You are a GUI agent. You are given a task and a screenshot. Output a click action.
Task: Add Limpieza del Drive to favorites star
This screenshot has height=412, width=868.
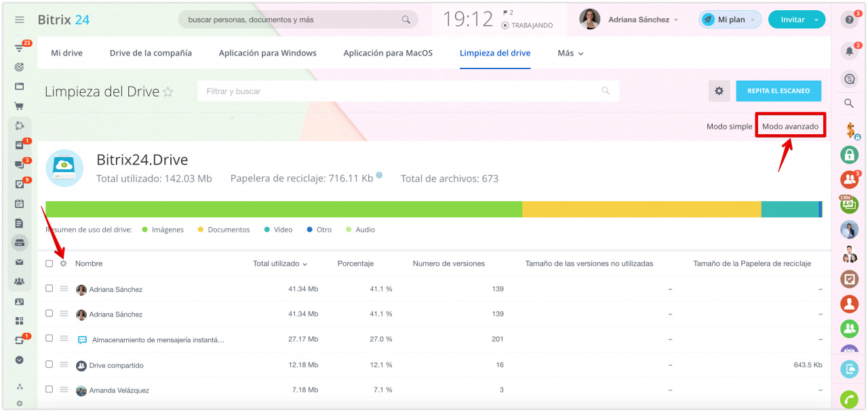click(x=168, y=92)
